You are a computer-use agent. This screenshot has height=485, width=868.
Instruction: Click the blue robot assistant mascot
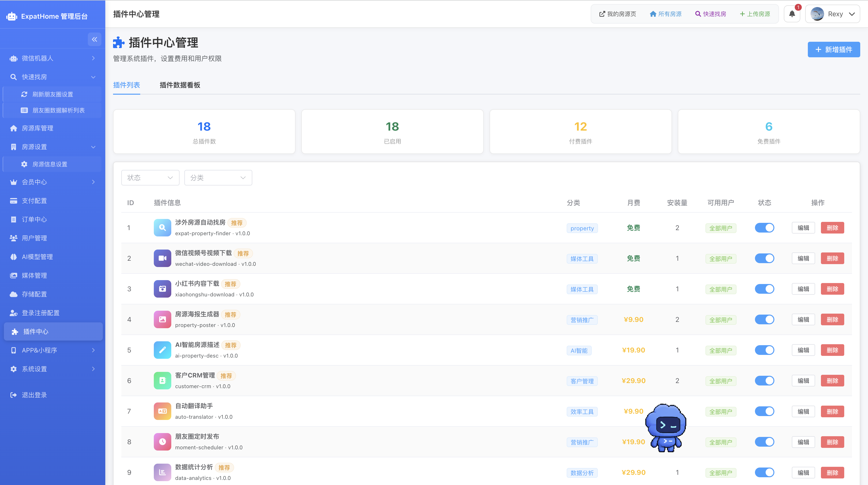(666, 428)
